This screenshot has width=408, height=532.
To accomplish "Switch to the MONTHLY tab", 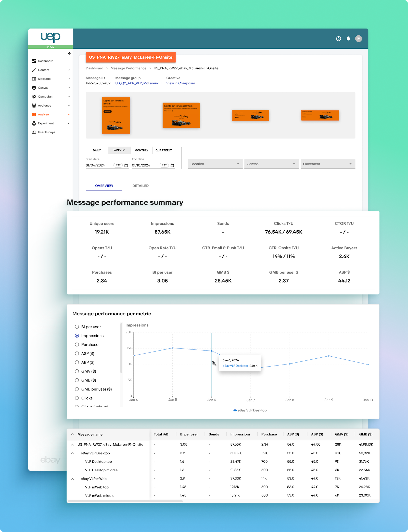I will [x=141, y=150].
